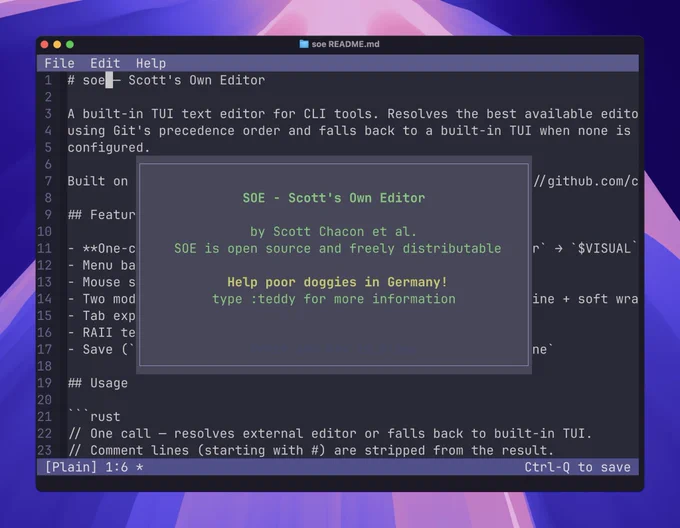Click line number 2 in gutter
This screenshot has width=680, height=528.
click(x=48, y=97)
